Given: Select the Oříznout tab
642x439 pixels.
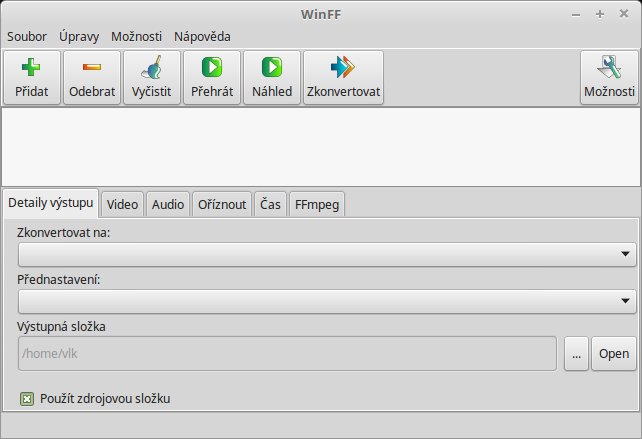Looking at the screenshot, I should pyautogui.click(x=221, y=205).
